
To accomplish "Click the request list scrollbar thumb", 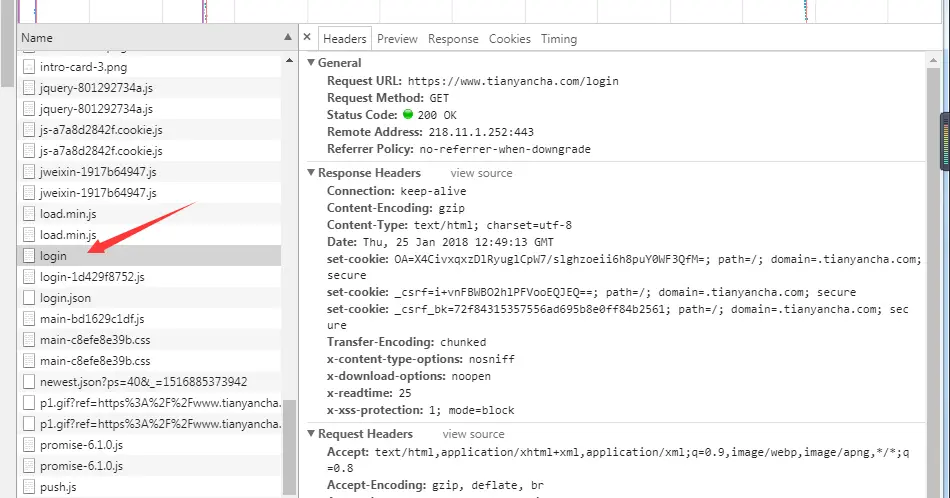I will [290, 447].
